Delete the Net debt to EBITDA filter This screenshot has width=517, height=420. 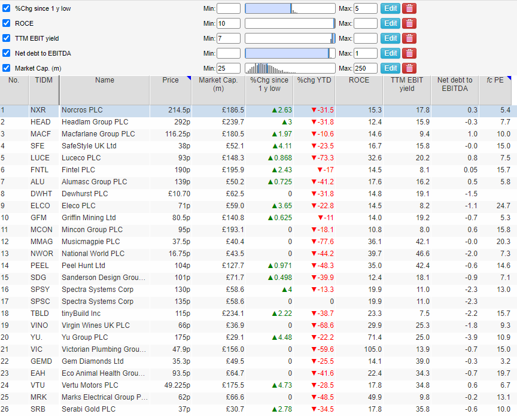409,53
